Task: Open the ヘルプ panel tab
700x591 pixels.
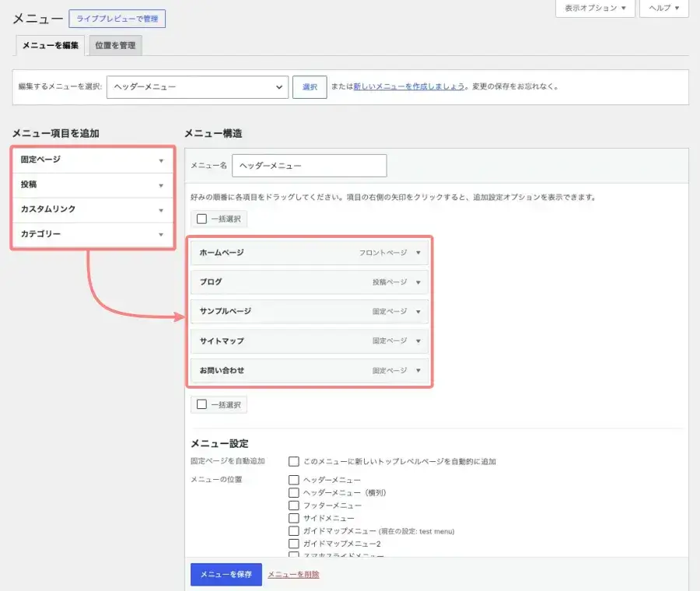Action: click(664, 8)
